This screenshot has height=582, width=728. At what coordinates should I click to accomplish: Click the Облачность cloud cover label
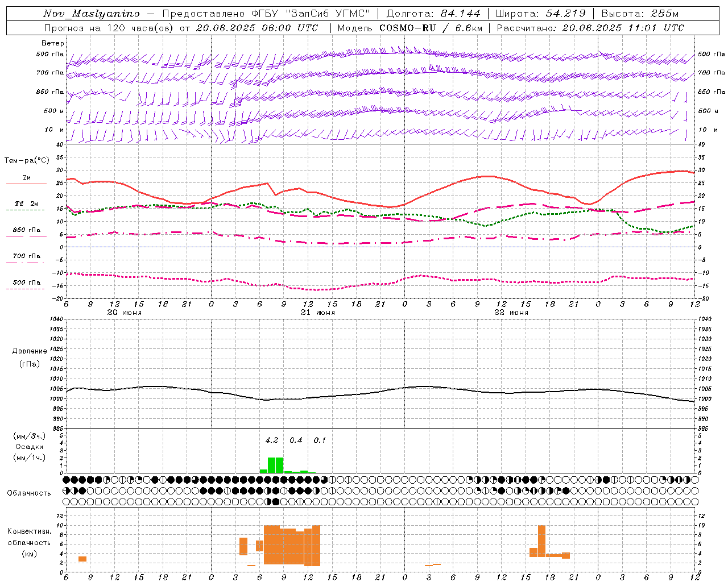(x=29, y=493)
